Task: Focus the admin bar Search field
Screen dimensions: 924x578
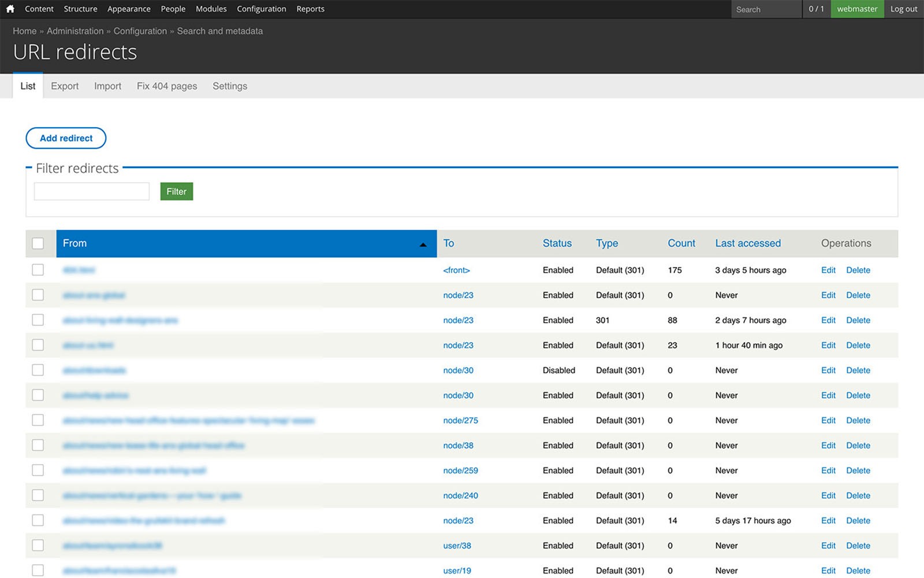Action: pos(766,9)
